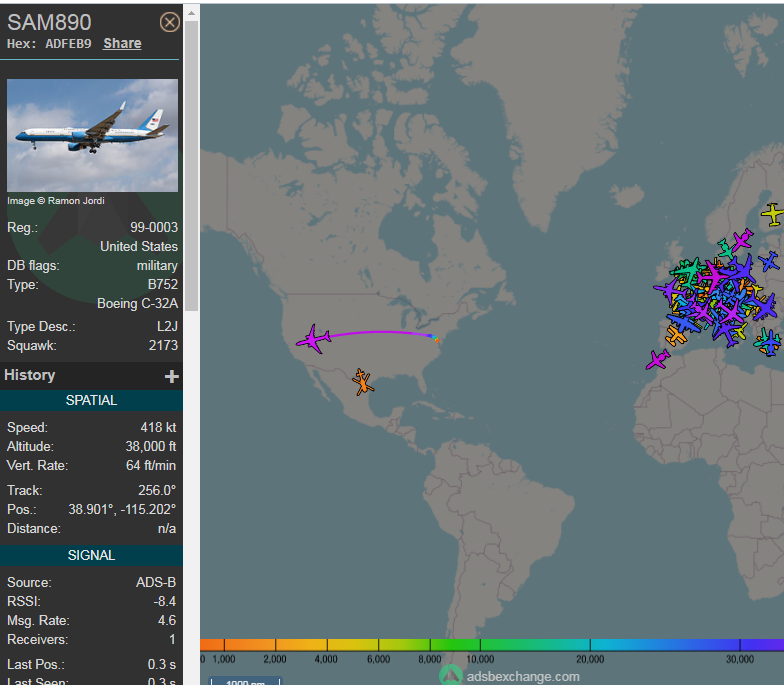784x685 pixels.
Task: Click the info panel vertical scrollbar thumb
Action: (192, 166)
